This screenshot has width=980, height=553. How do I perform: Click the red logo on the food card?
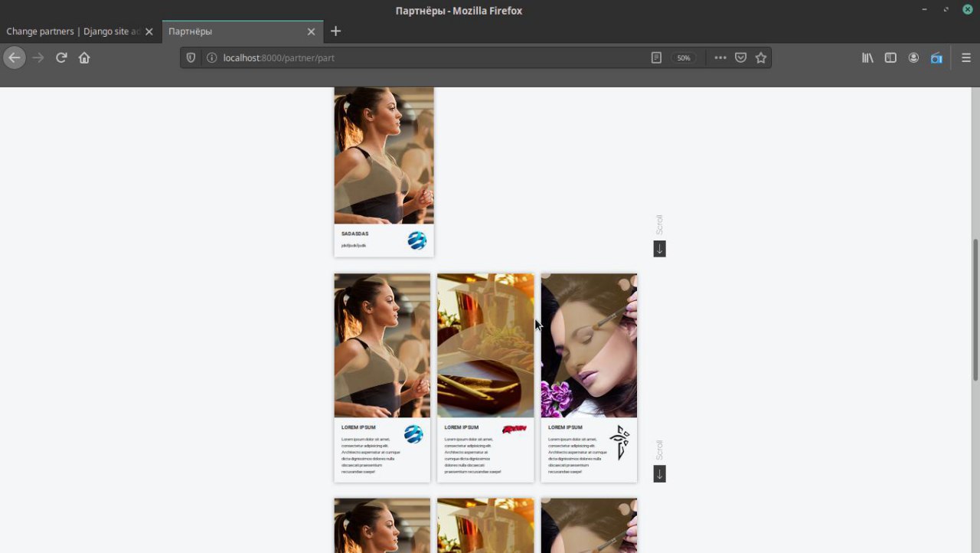point(514,430)
